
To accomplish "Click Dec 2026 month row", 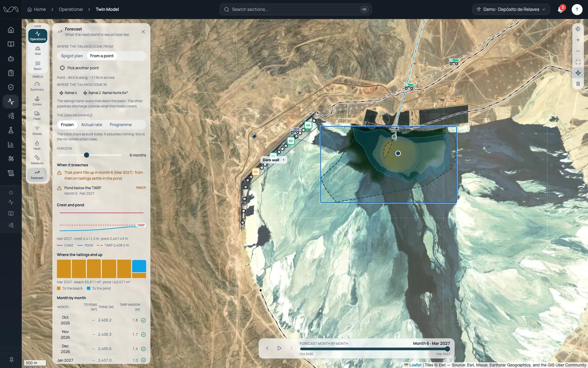I will pyautogui.click(x=101, y=349).
